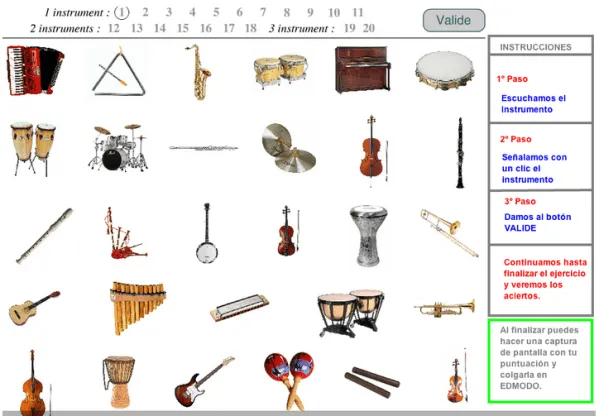Select exercise number 8
This screenshot has width=599, height=416.
[287, 13]
